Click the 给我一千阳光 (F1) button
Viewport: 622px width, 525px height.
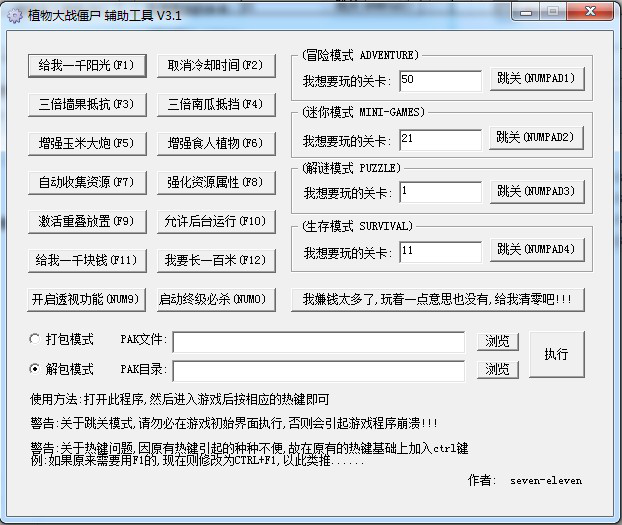pos(87,65)
